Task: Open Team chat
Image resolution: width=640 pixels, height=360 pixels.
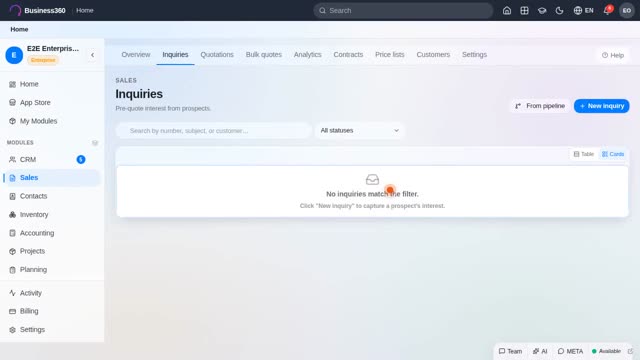Action: (510, 351)
